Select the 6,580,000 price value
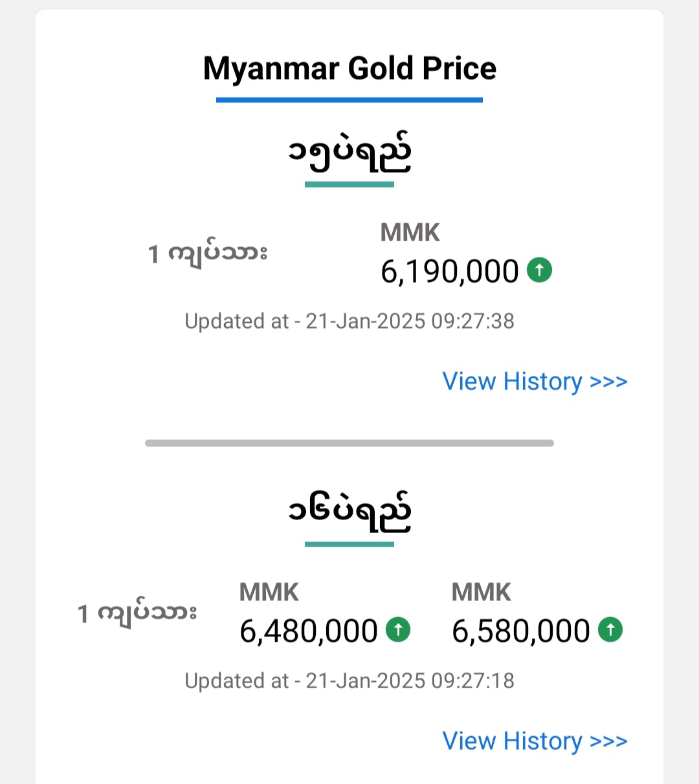Viewport: 699px width, 784px height. click(521, 631)
